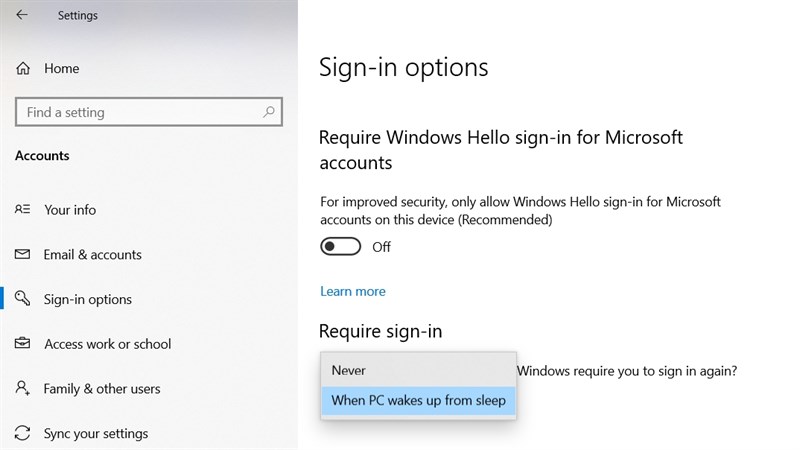Go to Access work or school
Viewport: 800px width, 450px height.
coord(108,344)
